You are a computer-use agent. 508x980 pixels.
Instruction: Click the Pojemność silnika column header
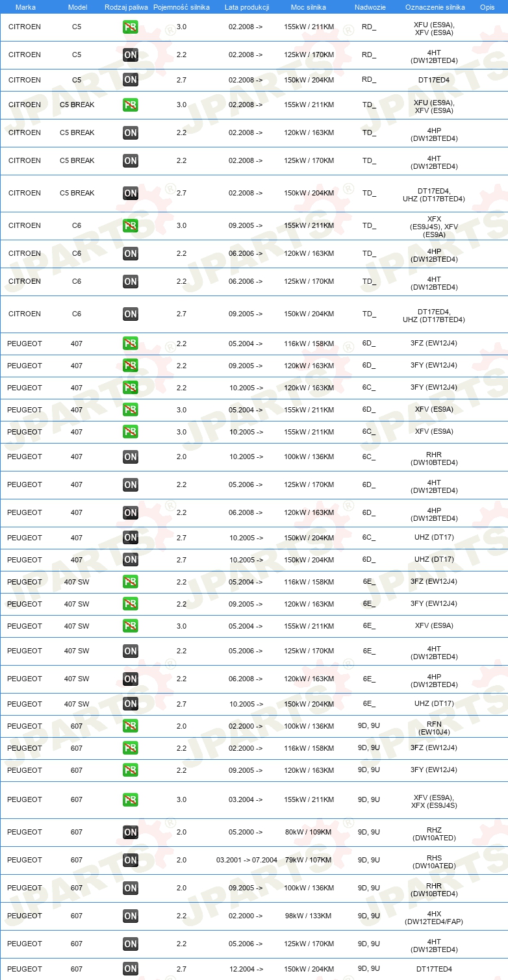(x=181, y=6)
